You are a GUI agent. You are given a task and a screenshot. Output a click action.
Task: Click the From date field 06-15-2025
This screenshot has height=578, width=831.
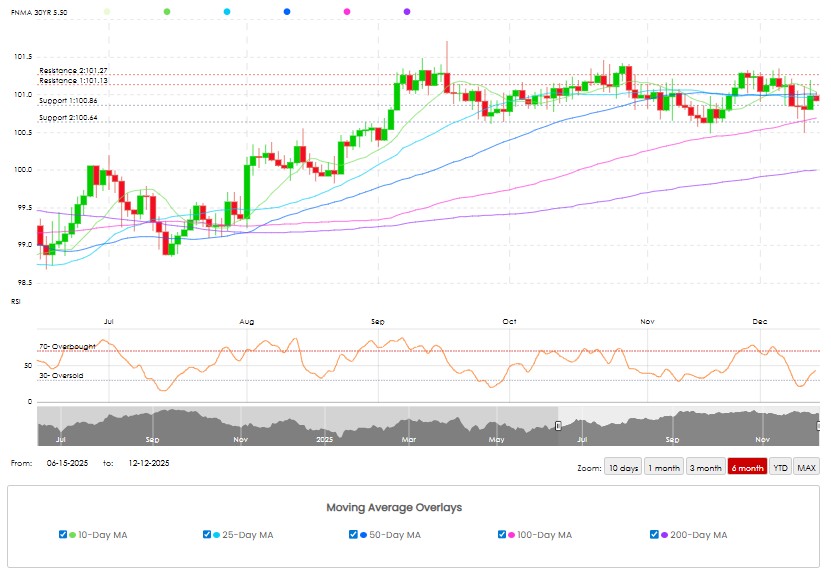coord(68,463)
